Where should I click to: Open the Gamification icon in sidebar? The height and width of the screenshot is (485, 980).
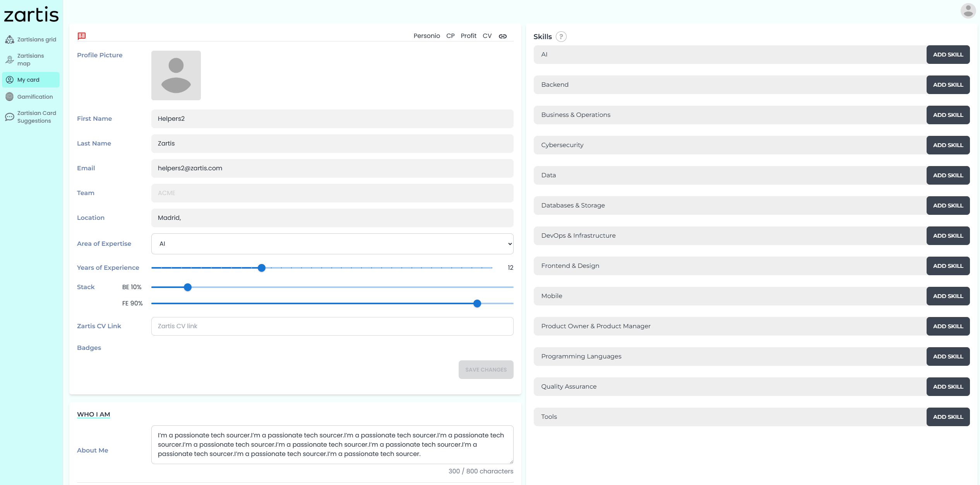click(10, 97)
